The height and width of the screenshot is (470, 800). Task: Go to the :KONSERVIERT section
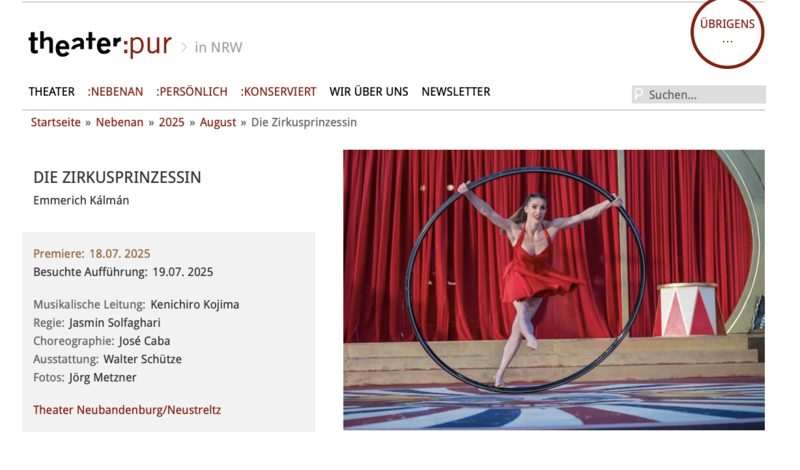279,92
